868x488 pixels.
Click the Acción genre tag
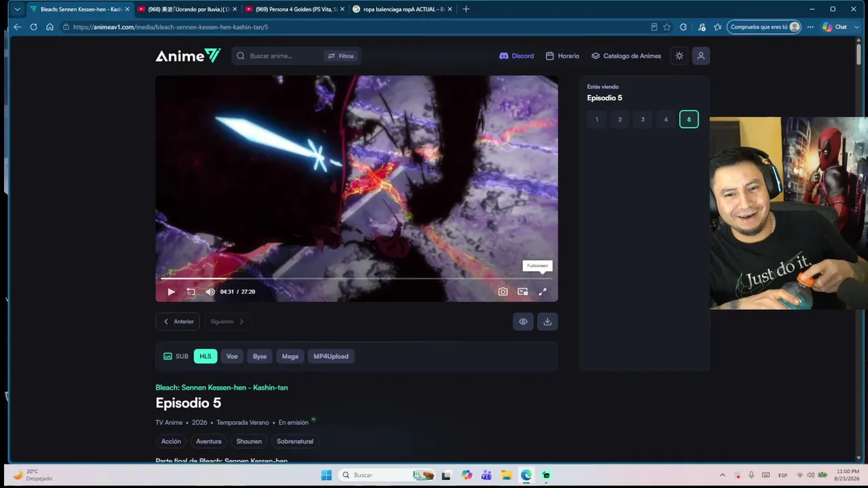coord(171,441)
